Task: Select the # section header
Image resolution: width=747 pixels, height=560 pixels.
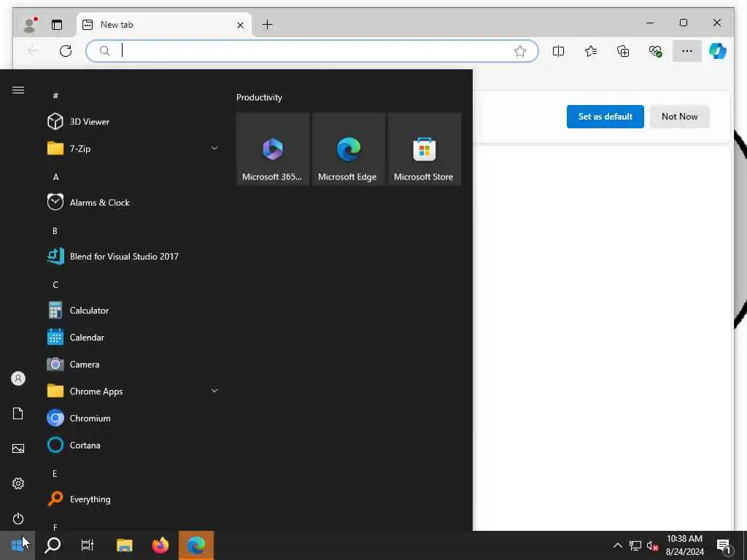Action: point(55,96)
